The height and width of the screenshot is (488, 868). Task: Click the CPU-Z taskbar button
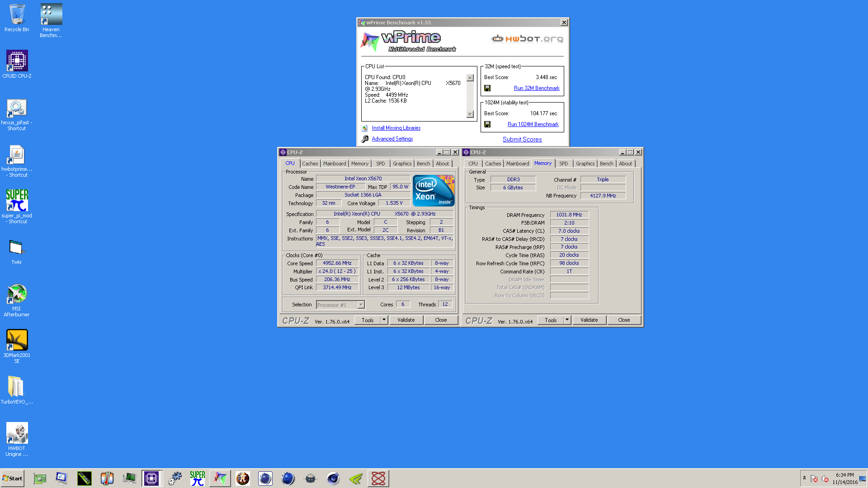[151, 479]
